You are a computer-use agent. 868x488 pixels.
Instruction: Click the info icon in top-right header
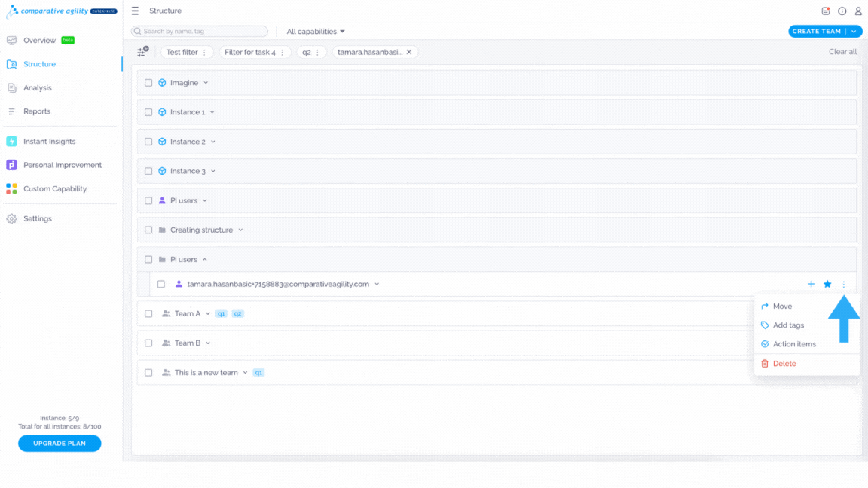842,11
